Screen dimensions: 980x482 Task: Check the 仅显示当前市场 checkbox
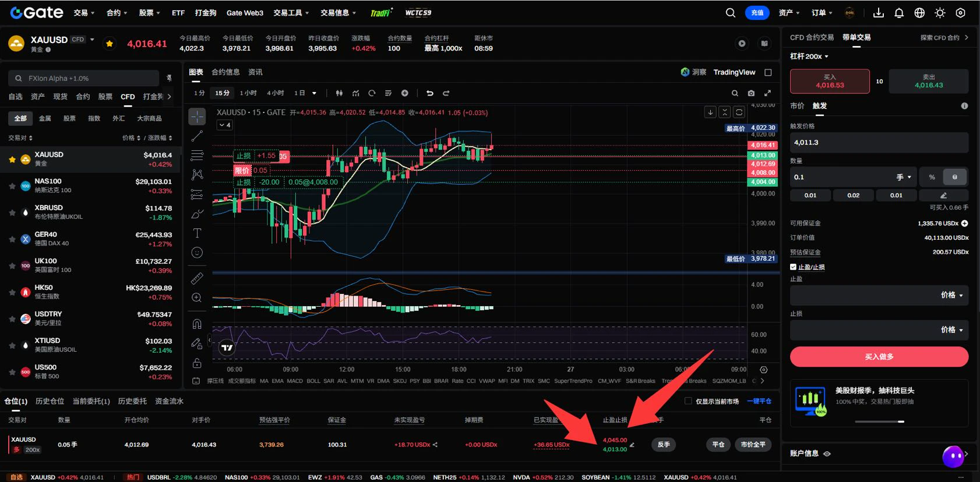click(688, 401)
